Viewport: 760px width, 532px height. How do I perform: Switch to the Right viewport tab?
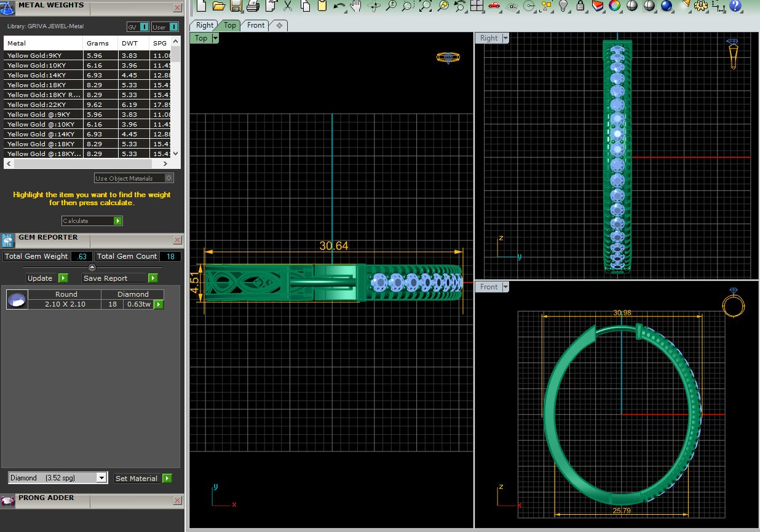(204, 25)
